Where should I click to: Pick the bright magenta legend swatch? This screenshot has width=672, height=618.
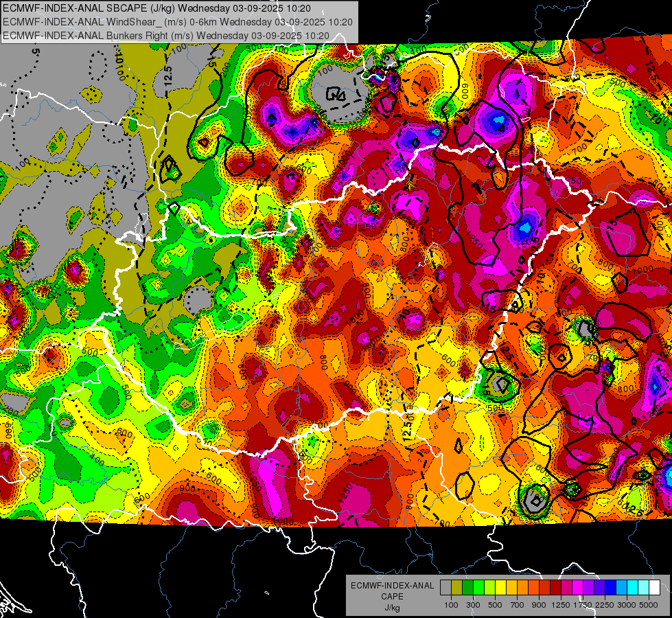tap(578, 588)
